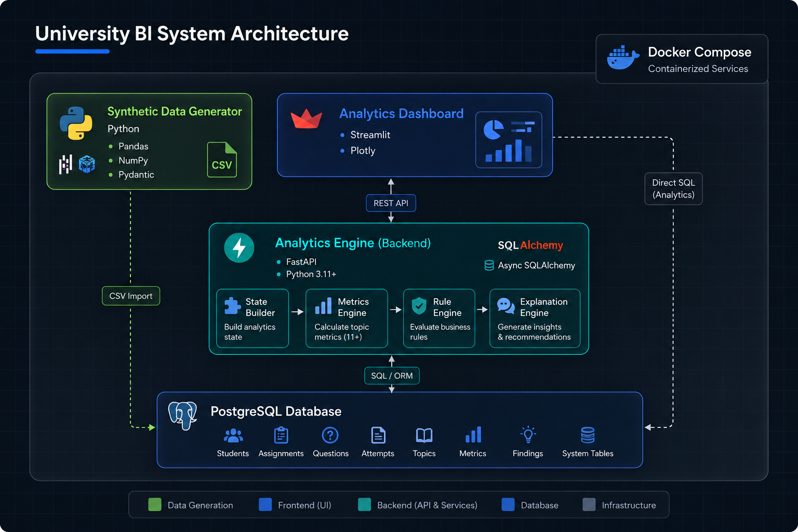Viewport: 798px width, 532px height.
Task: Click the Synthetic Data Generator heading
Action: point(175,112)
